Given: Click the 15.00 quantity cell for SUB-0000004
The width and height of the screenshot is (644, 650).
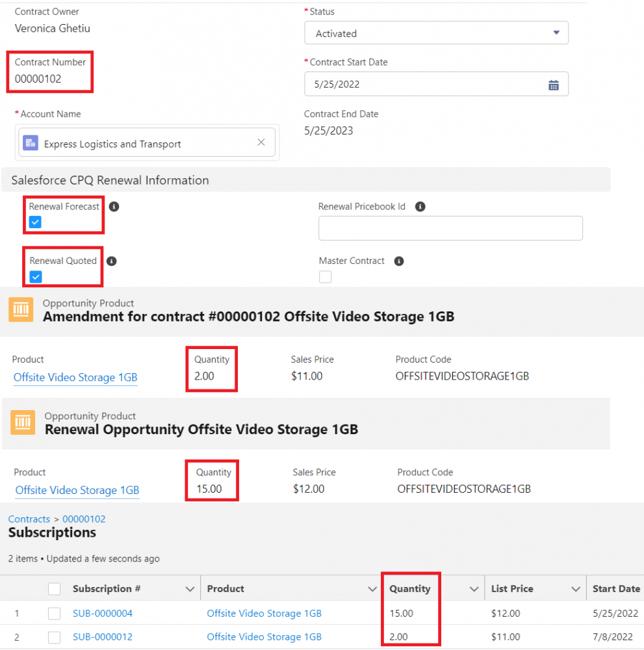Looking at the screenshot, I should pos(401,614).
